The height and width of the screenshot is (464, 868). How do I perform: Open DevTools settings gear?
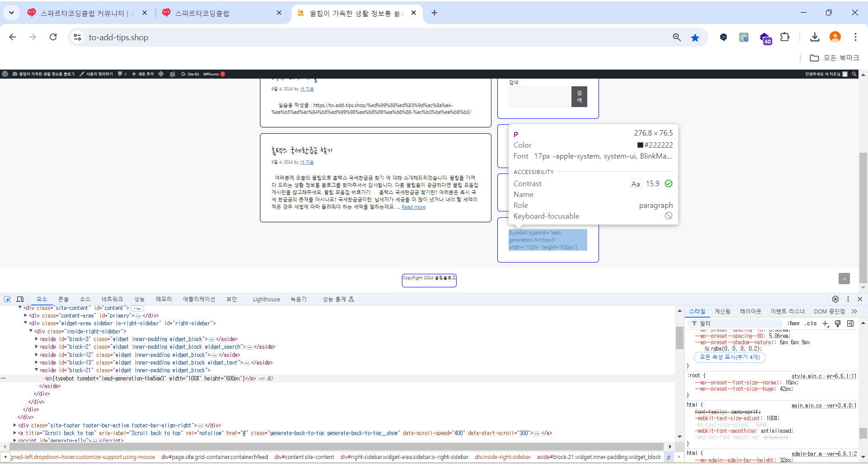[x=835, y=299]
